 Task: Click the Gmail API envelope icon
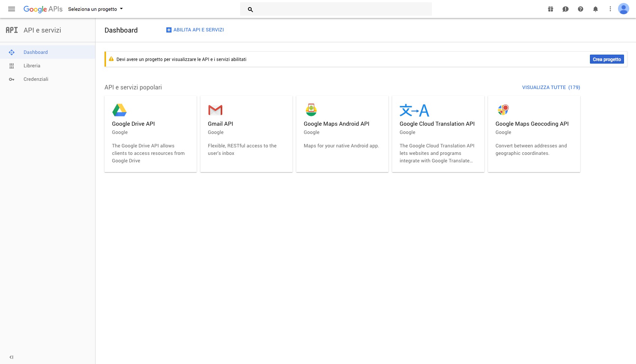(215, 110)
